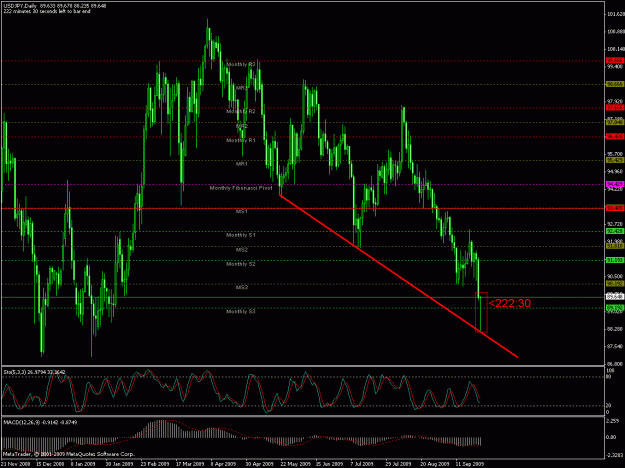
Task: Click the '8 Apr 2009' date label
Action: (x=223, y=464)
